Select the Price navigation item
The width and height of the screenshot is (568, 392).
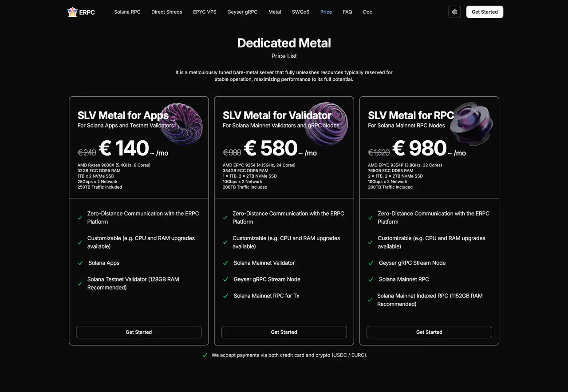[326, 12]
